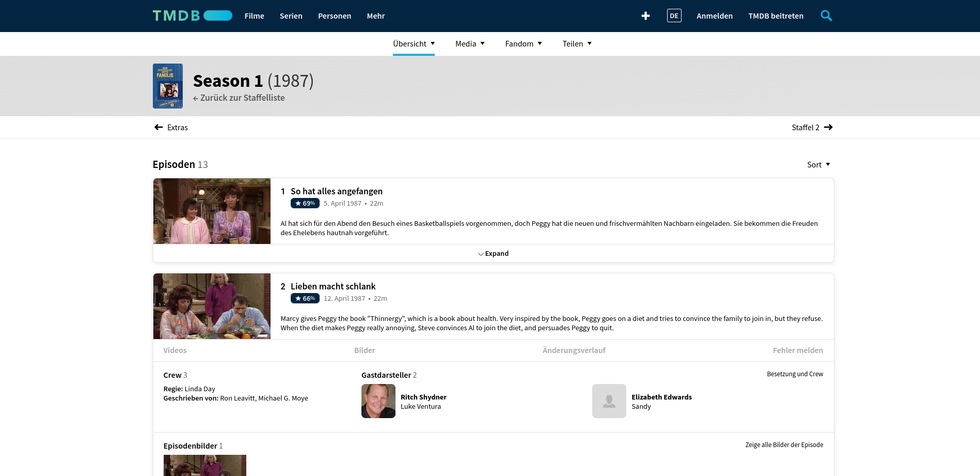
Task: Open the Sort dropdown
Action: pos(818,165)
